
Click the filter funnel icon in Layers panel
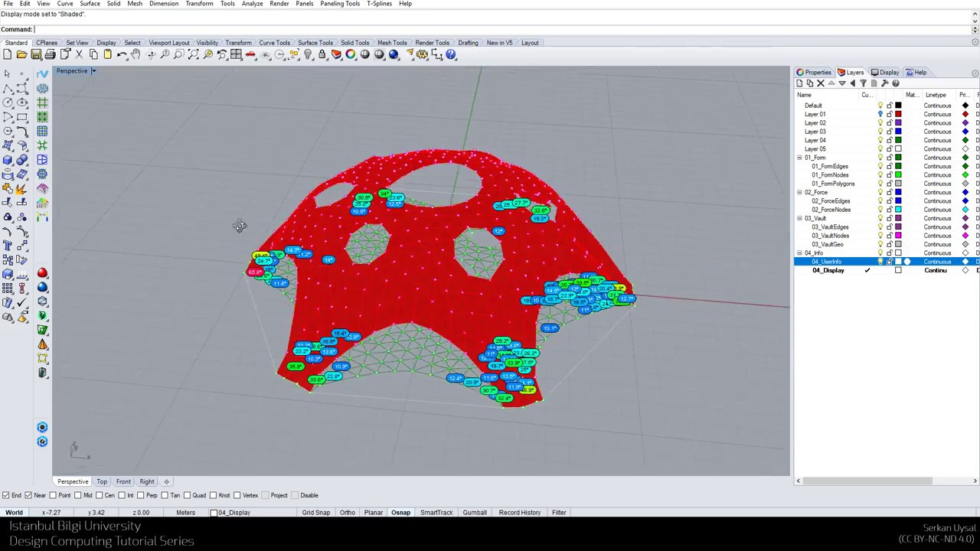tap(863, 83)
